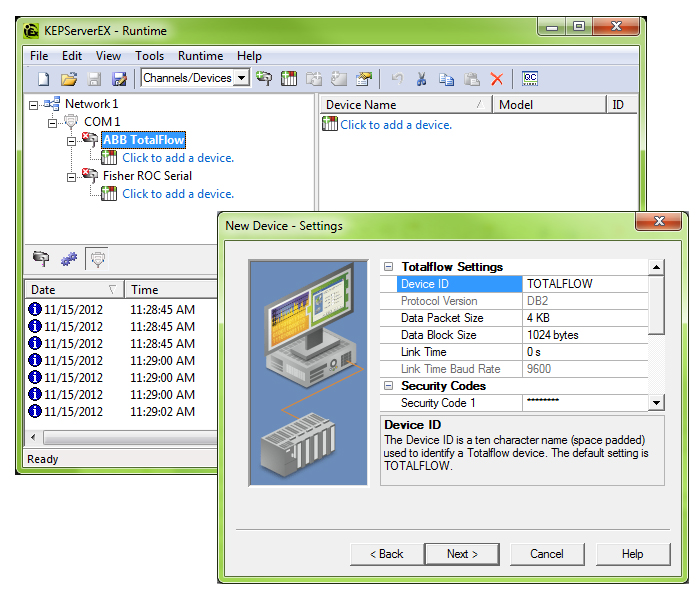Launch the Quick Client (QC) icon
The width and height of the screenshot is (700, 600).
click(530, 78)
